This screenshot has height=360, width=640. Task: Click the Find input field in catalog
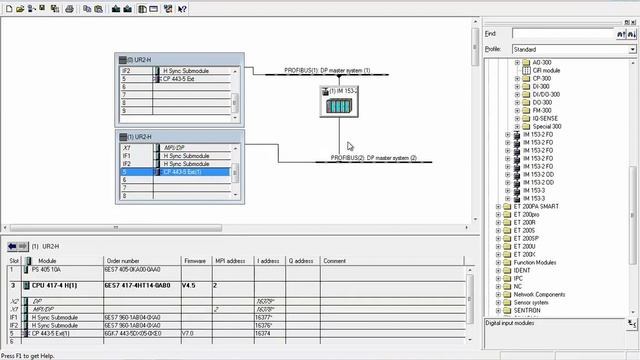click(563, 34)
